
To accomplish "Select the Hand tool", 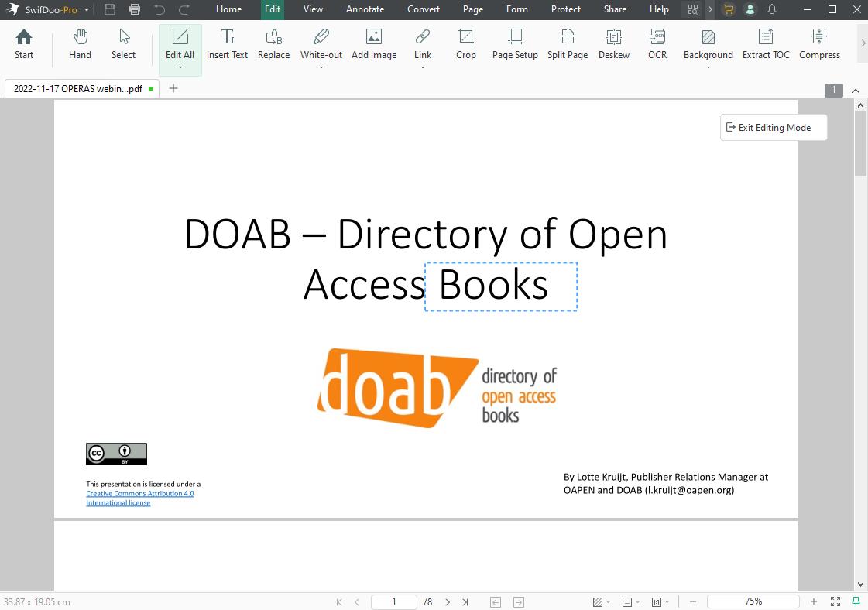I will pyautogui.click(x=80, y=44).
